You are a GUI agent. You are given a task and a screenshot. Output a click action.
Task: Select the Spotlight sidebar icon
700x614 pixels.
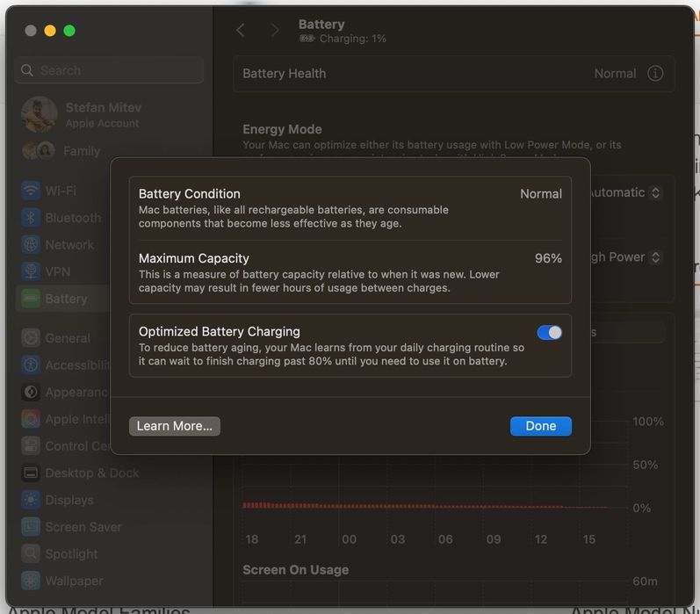31,553
